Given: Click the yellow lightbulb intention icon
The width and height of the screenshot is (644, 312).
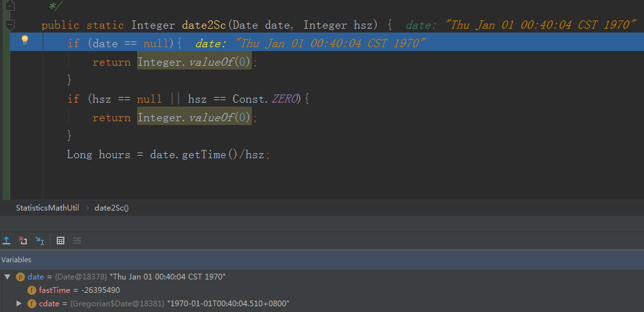Looking at the screenshot, I should coord(25,40).
